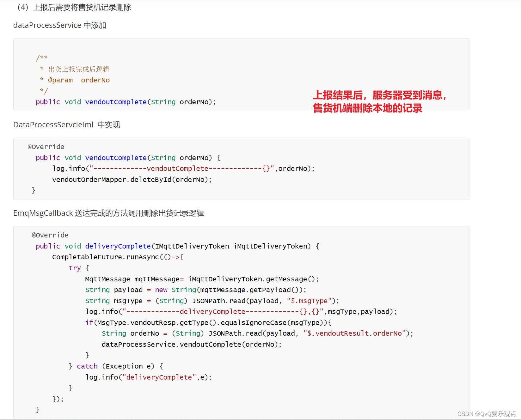Click the red annotation '售货机端删除本地的记录'
The width and height of the screenshot is (521, 420).
click(368, 108)
